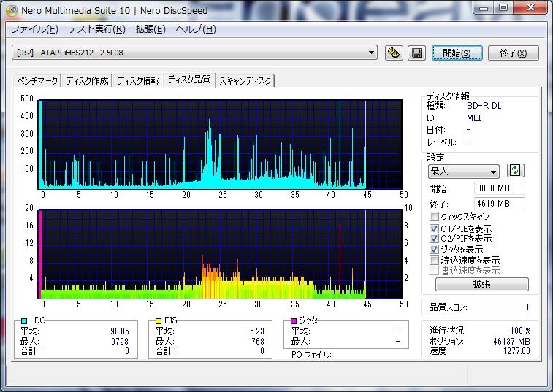The width and height of the screenshot is (553, 392).
Task: Click the LDC maximum value 9728
Action: pyautogui.click(x=120, y=341)
